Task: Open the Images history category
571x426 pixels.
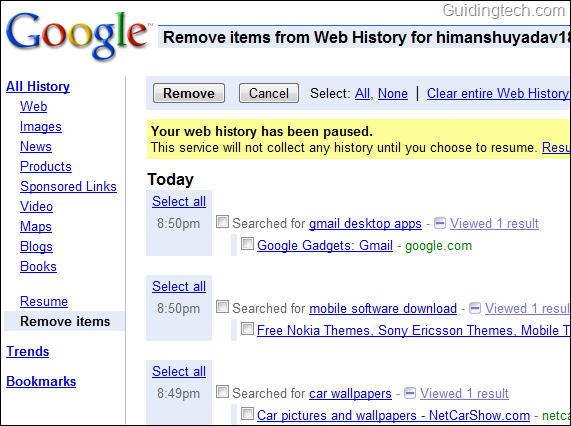Action: click(41, 126)
